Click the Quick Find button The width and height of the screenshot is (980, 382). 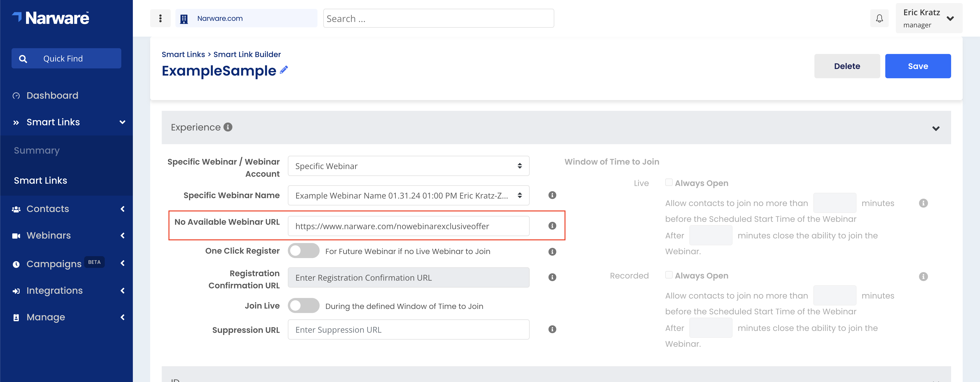(x=66, y=59)
